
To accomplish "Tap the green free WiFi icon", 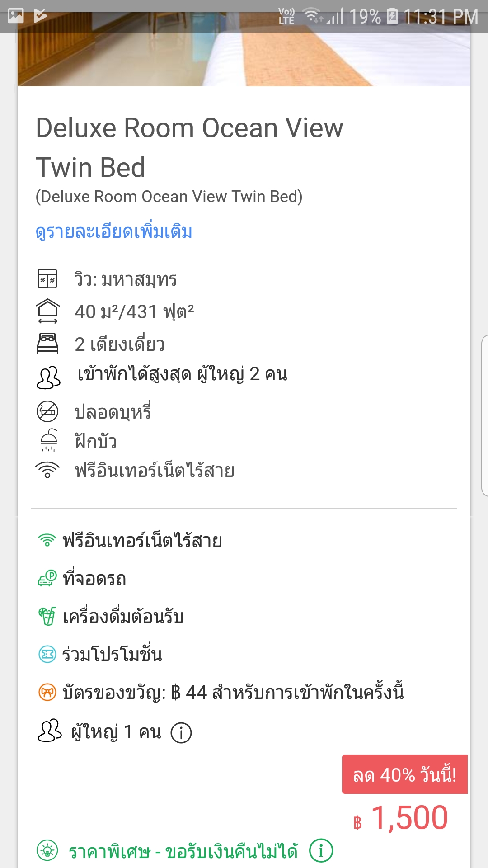I will click(47, 540).
